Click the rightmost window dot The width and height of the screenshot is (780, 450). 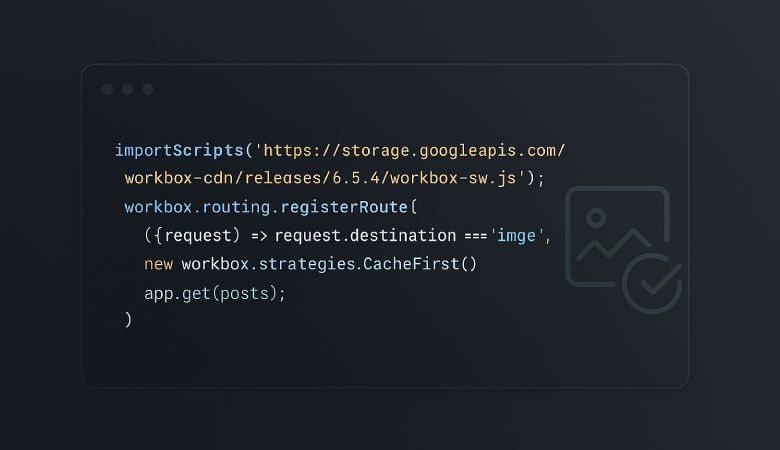point(148,89)
